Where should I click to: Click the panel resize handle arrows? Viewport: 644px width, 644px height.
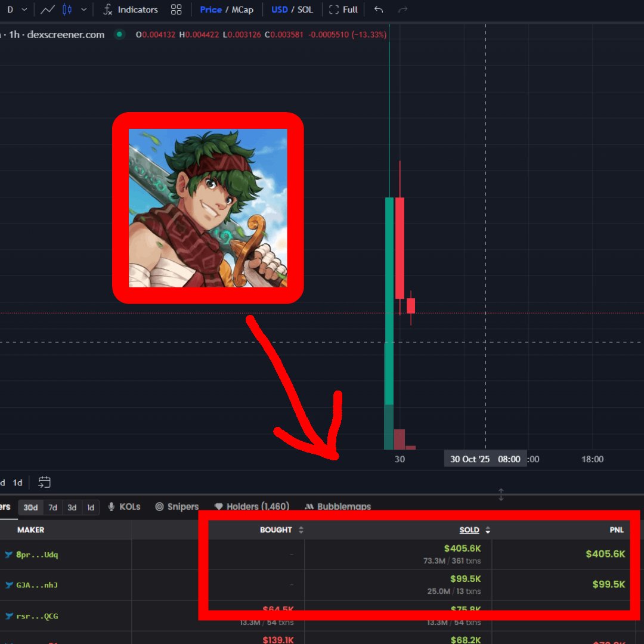[x=501, y=494]
